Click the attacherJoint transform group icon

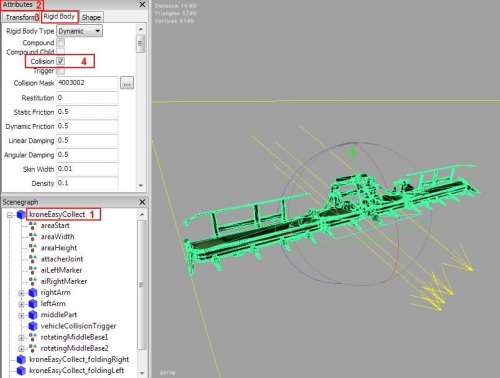pyautogui.click(x=32, y=259)
